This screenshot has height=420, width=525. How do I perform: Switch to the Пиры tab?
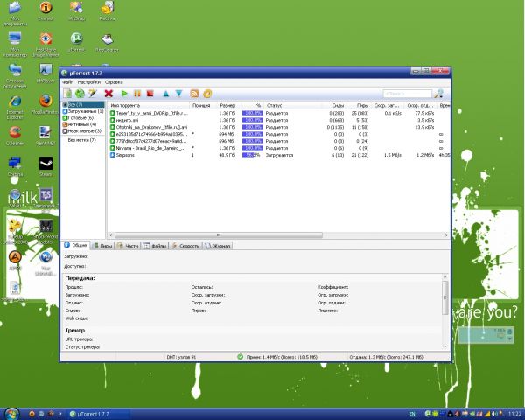click(101, 247)
